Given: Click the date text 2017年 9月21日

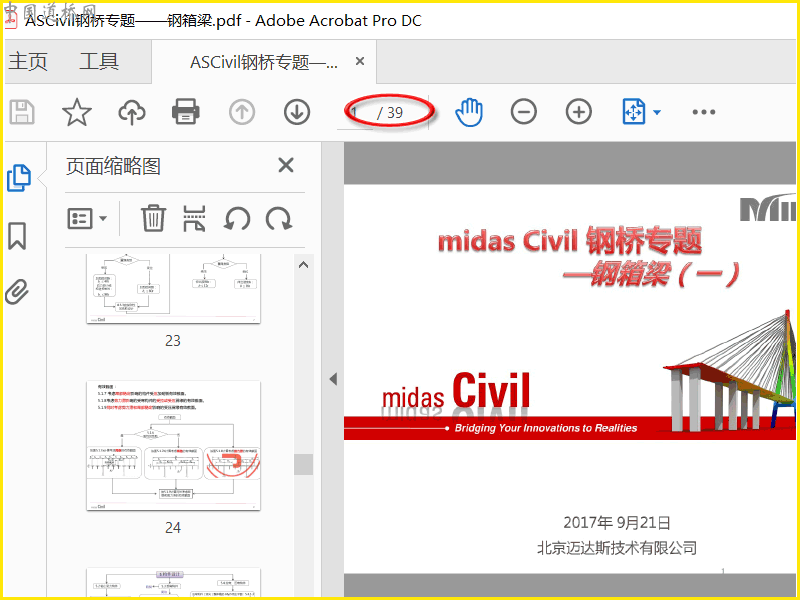Looking at the screenshot, I should 616,522.
